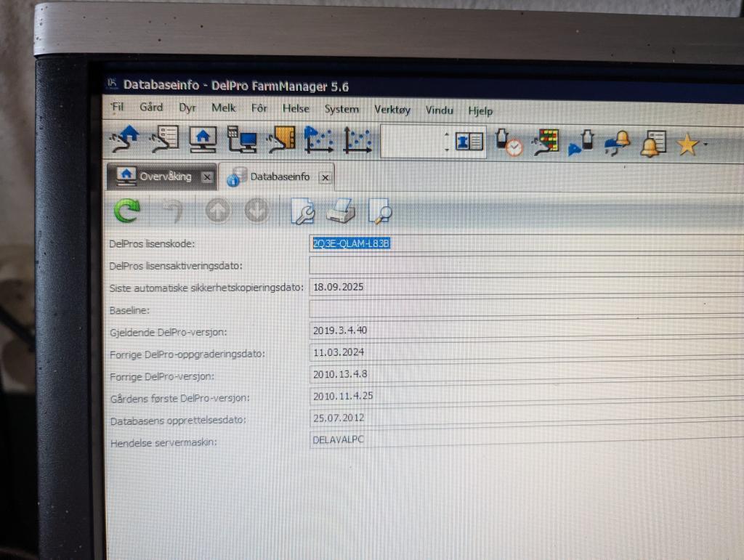The width and height of the screenshot is (744, 560).
Task: Open the System menu
Action: (341, 109)
